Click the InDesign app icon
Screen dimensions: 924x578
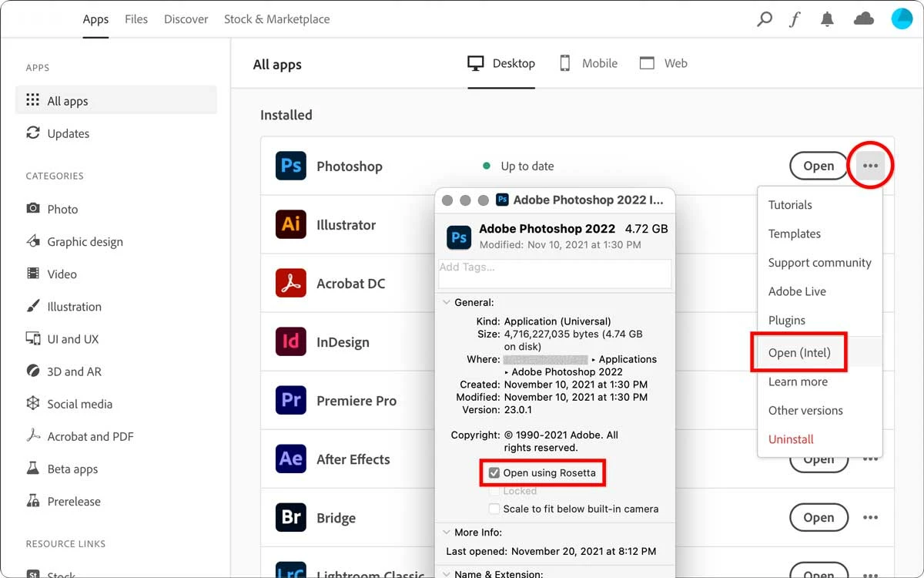click(291, 341)
